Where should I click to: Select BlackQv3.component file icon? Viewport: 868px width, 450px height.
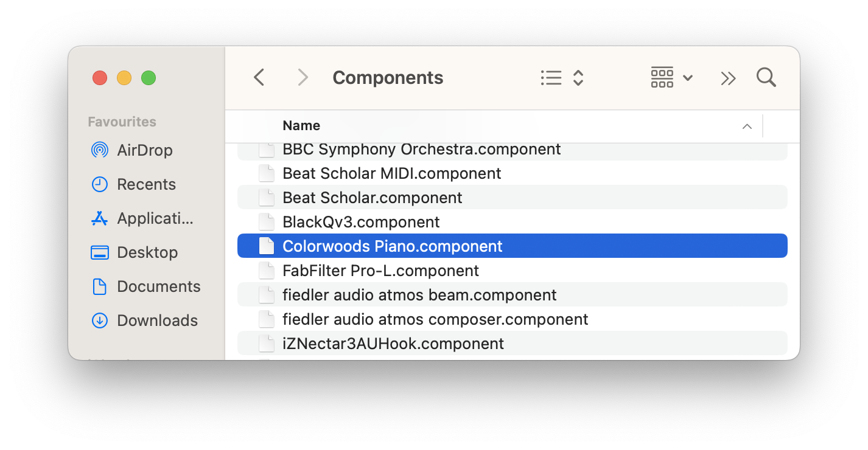click(267, 222)
